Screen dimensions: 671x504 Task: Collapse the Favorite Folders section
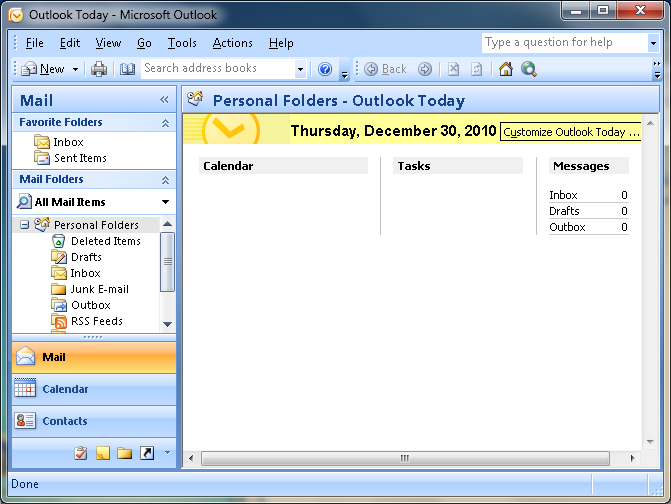(166, 123)
